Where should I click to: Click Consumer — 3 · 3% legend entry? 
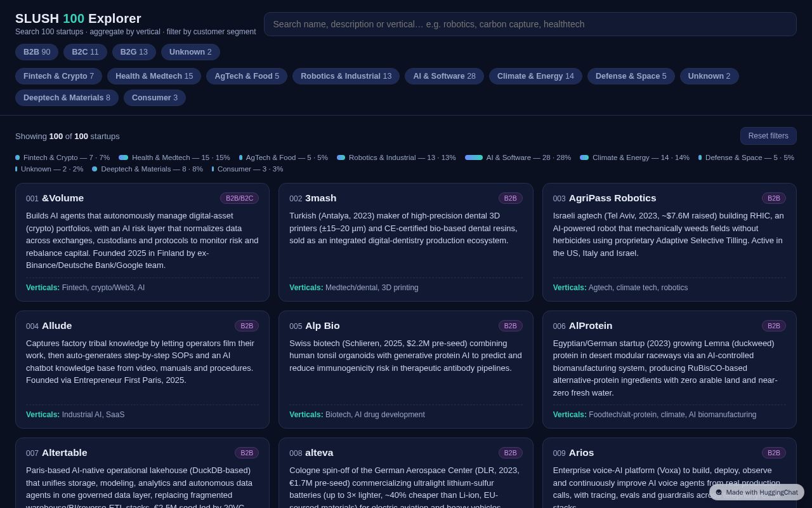pos(247,169)
